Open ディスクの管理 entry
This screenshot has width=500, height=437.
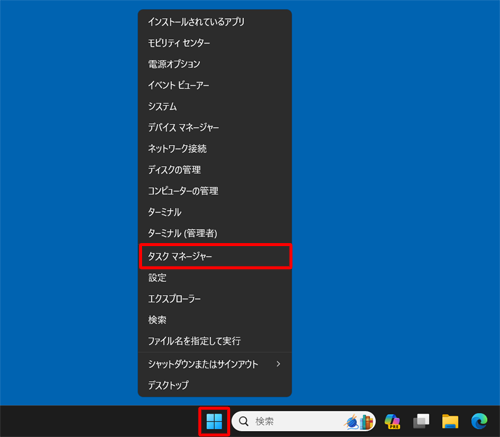pos(215,170)
